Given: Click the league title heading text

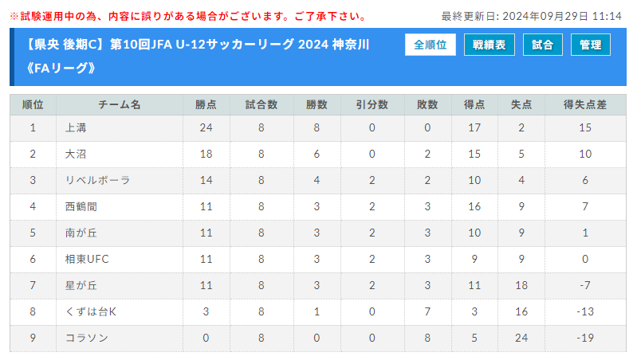Looking at the screenshot, I should tap(197, 56).
